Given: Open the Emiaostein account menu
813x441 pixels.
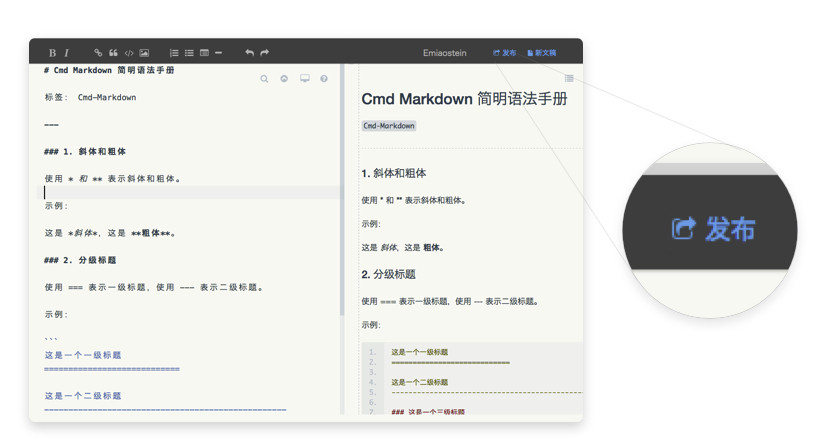Looking at the screenshot, I should click(444, 53).
